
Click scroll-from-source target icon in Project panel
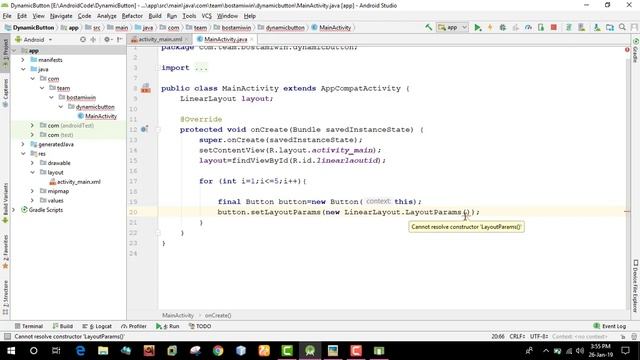point(83,40)
